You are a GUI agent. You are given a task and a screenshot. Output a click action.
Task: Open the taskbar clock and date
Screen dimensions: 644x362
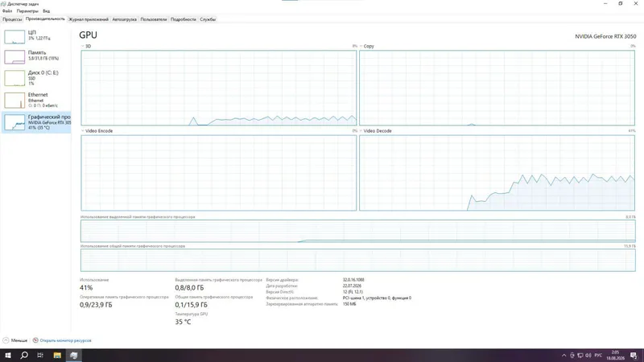click(x=615, y=356)
